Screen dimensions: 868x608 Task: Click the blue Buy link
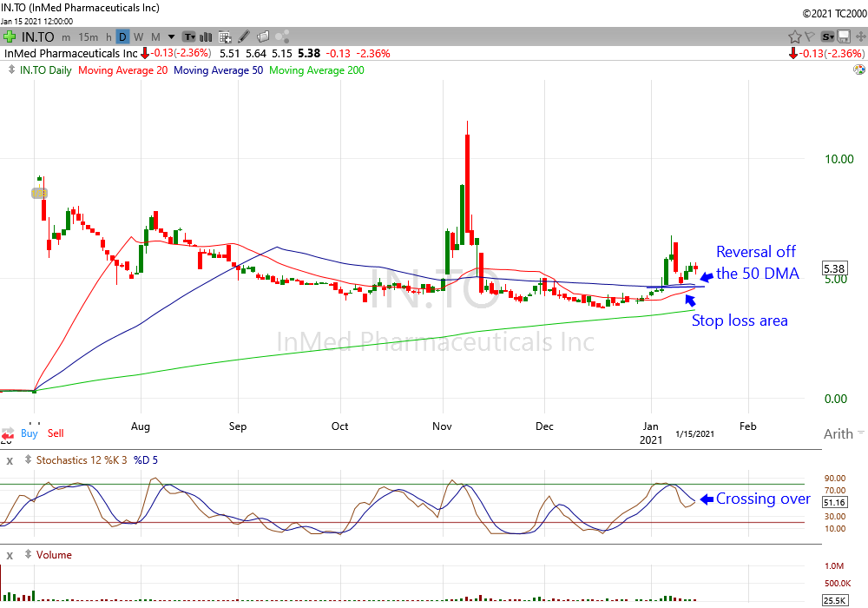[x=30, y=433]
